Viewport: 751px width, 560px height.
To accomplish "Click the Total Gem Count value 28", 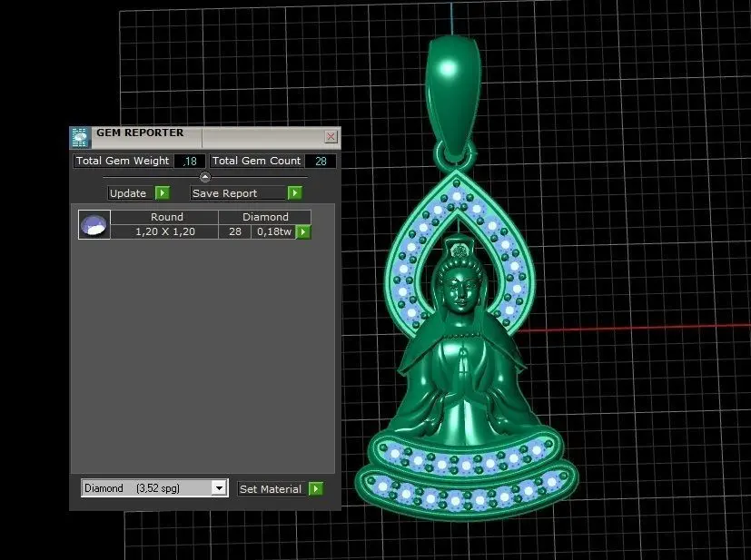I will 321,162.
